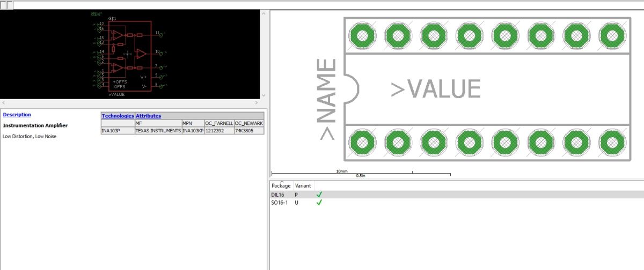Image resolution: width=644 pixels, height=270 pixels.
Task: Click the symbol preview's vertical scrollbar down arrow
Action: click(x=264, y=95)
